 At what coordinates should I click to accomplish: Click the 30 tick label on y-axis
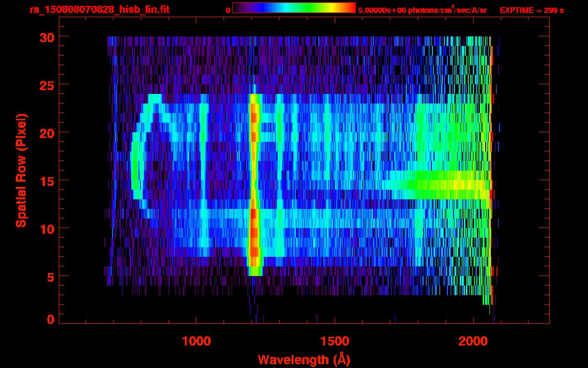point(48,37)
